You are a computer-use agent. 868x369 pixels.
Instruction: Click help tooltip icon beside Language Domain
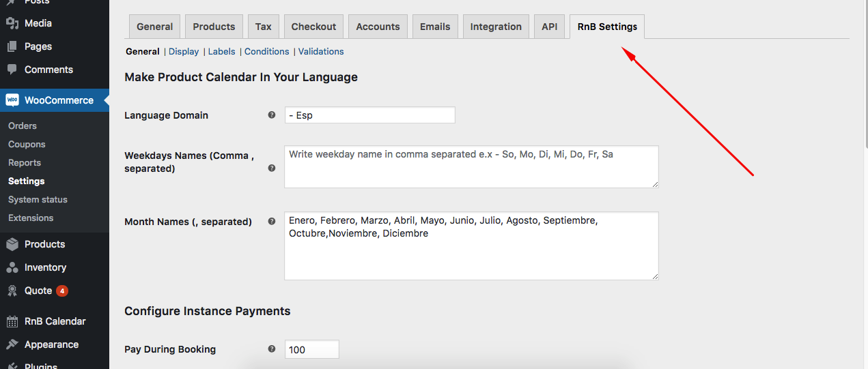(272, 115)
